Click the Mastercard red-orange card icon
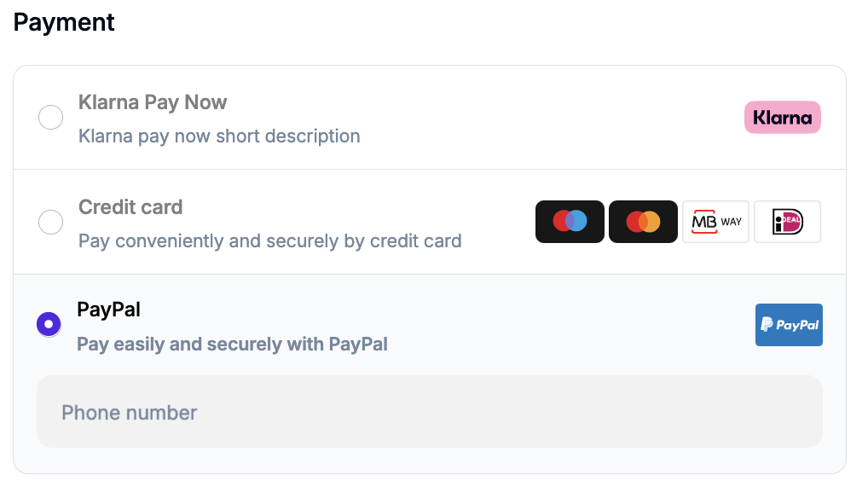Image resolution: width=868 pixels, height=498 pixels. click(x=643, y=222)
